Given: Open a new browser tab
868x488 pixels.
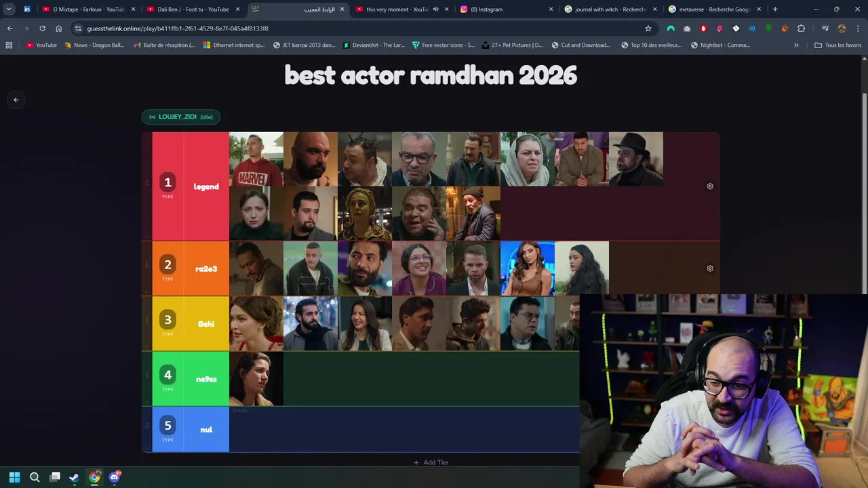Looking at the screenshot, I should pos(775,9).
